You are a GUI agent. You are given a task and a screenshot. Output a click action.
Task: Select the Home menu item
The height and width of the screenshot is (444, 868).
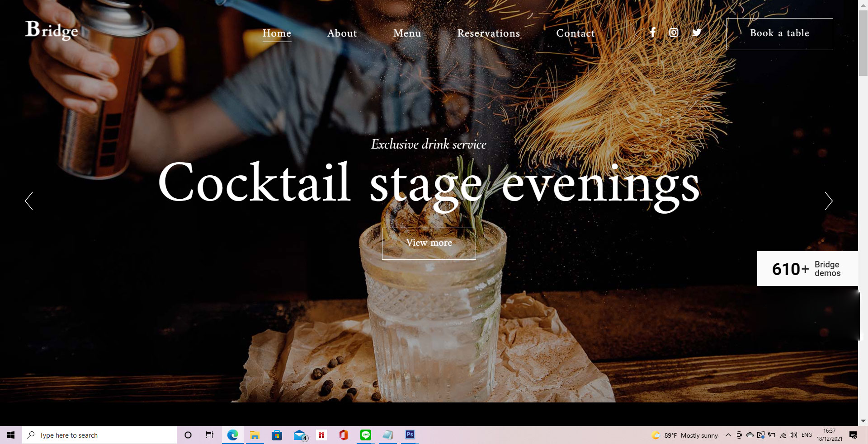tap(277, 33)
